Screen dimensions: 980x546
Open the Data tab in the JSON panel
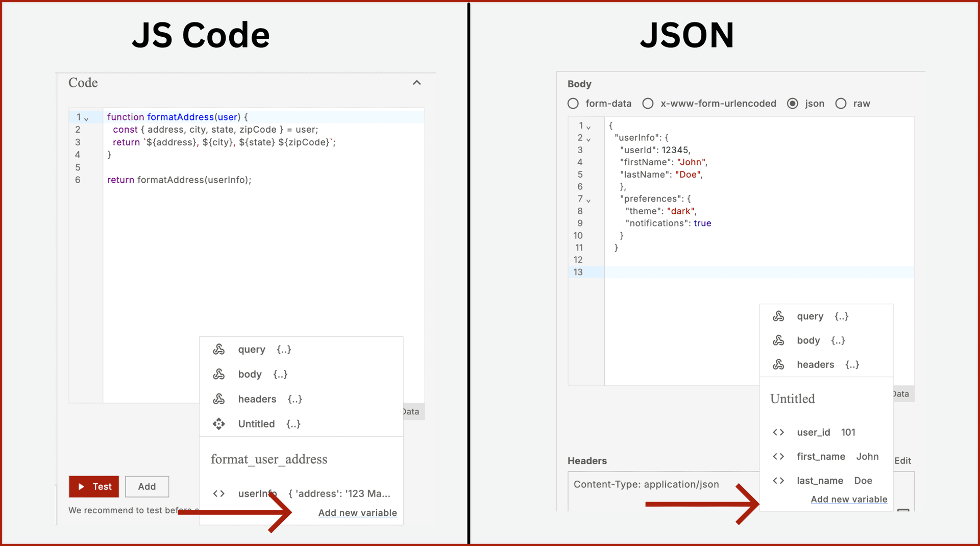point(900,393)
